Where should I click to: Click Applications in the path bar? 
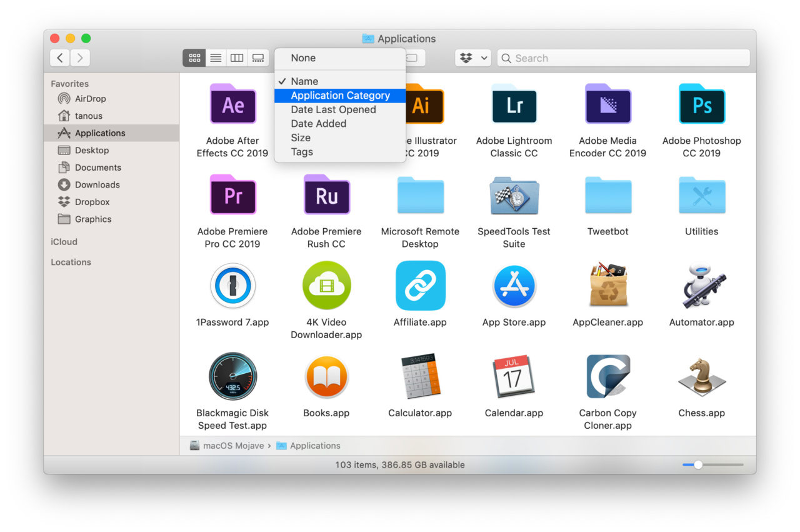pos(309,446)
